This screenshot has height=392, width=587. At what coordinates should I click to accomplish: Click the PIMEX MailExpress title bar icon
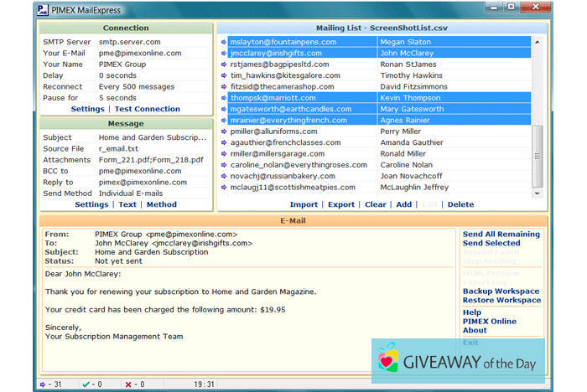(44, 10)
